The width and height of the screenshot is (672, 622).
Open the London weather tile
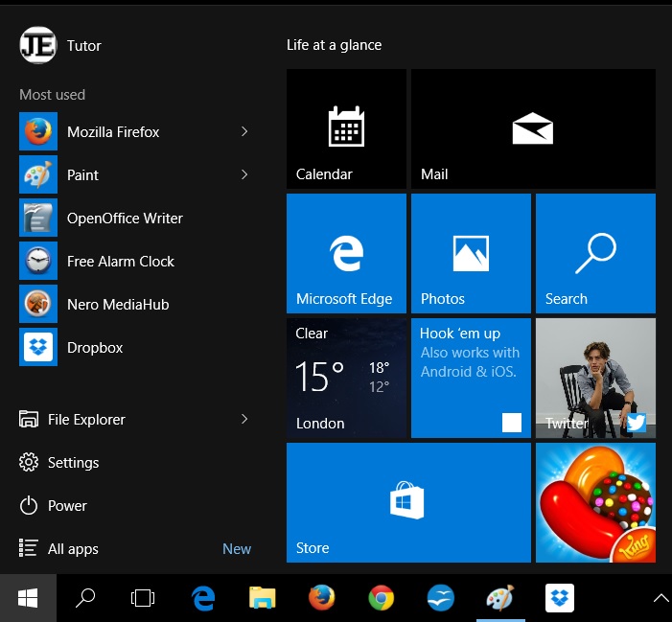coord(346,378)
